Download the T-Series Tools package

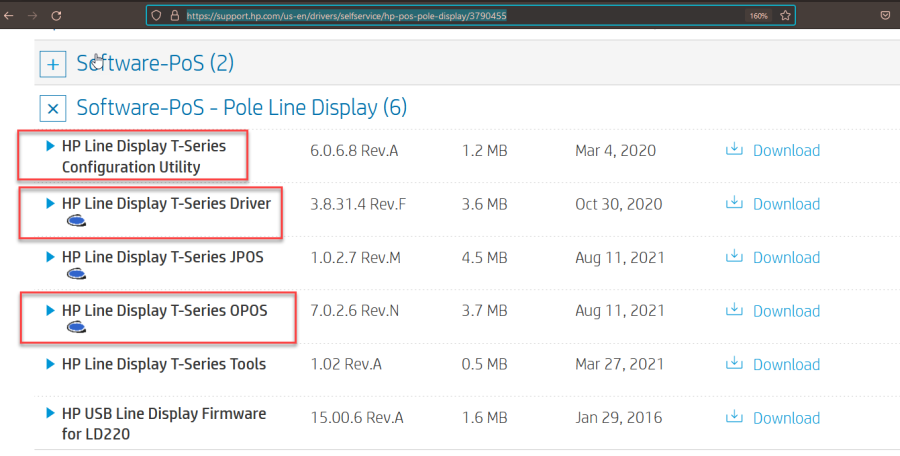pyautogui.click(x=785, y=365)
